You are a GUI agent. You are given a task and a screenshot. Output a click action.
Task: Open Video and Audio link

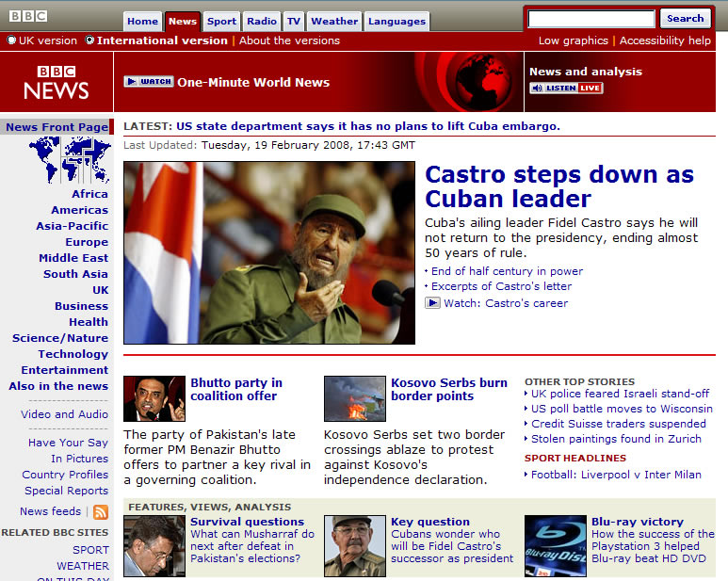pos(64,414)
